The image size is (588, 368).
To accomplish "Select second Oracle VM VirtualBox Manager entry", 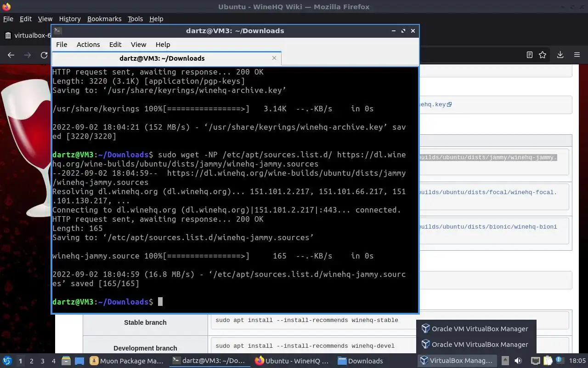I will 475,344.
